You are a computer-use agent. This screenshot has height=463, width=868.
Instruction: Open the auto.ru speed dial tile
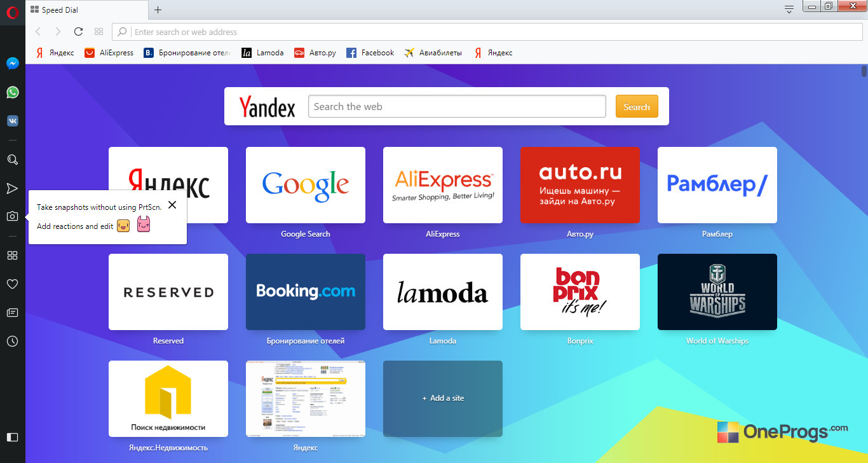point(580,185)
